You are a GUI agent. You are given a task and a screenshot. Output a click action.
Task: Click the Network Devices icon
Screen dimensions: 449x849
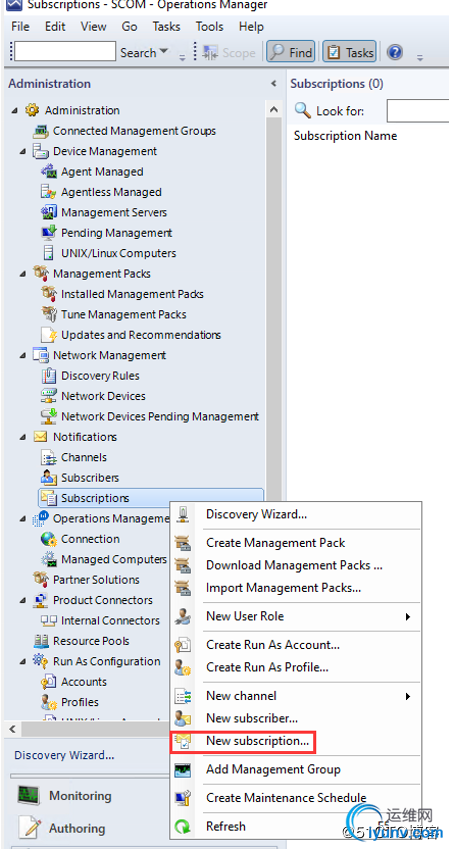coord(48,396)
